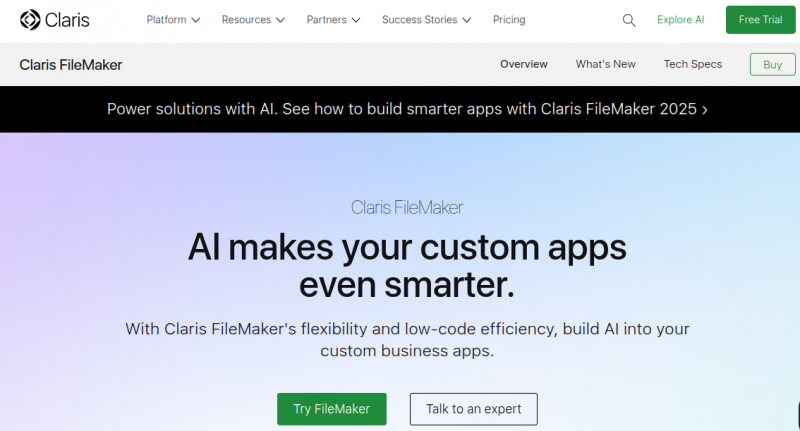Expand the Success Stories dropdown
The width and height of the screenshot is (800, 431).
coord(427,20)
